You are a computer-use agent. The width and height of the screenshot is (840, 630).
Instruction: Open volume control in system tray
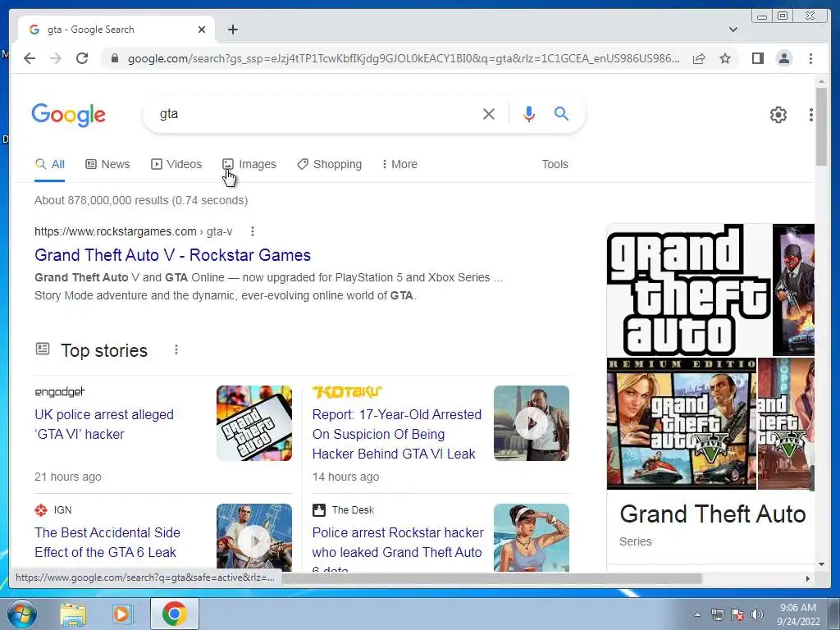point(756,614)
